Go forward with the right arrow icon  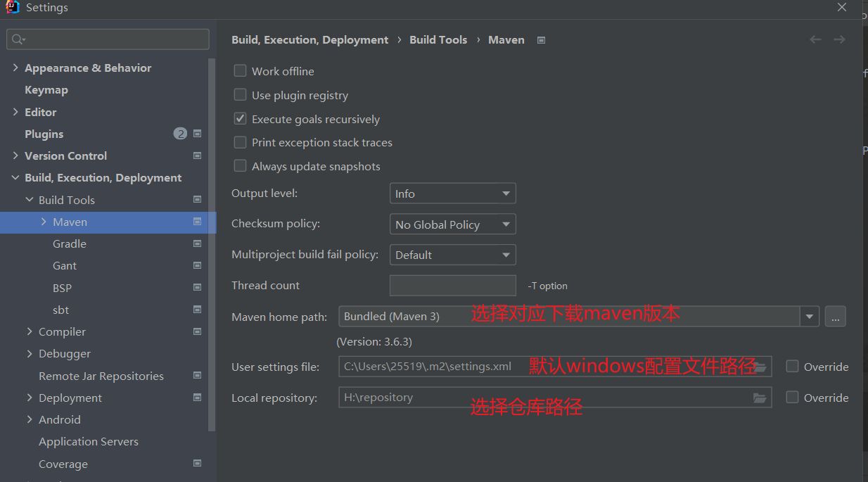coord(839,39)
